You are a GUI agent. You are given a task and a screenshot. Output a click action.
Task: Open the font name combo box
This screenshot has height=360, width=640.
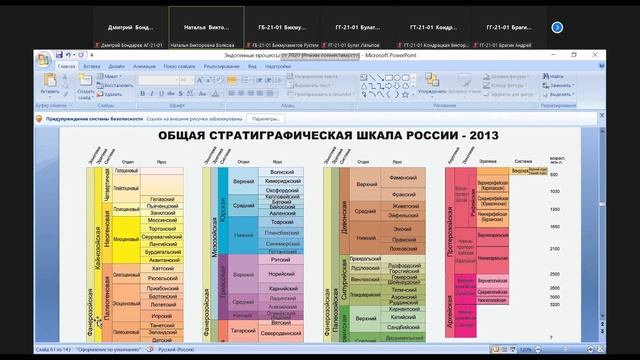click(158, 80)
